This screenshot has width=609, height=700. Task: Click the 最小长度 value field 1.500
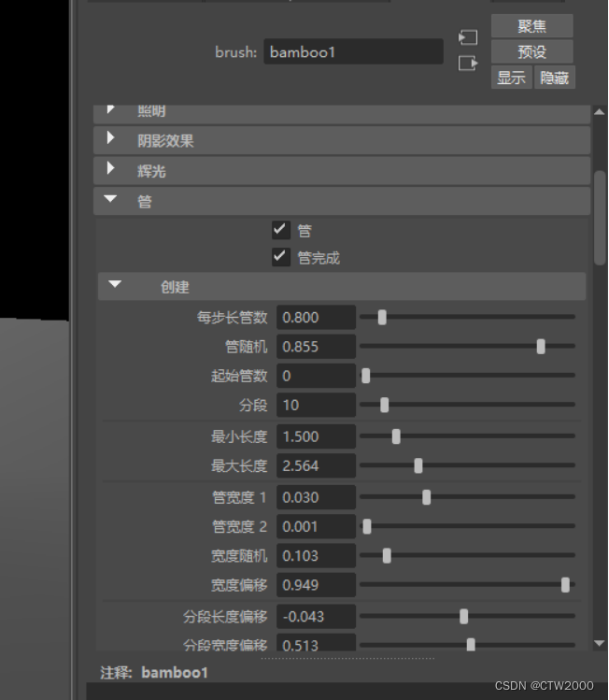(x=316, y=436)
